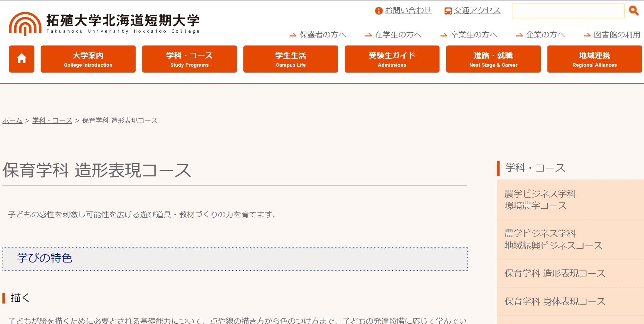The image size is (644, 324).
Task: Open the 保護者の方へ link
Action: tap(323, 35)
